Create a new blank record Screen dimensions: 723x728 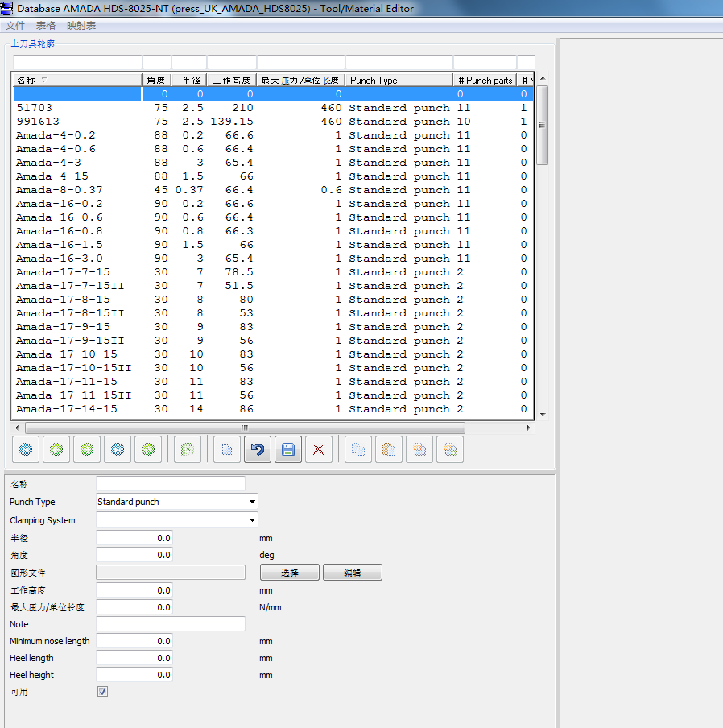(227, 449)
